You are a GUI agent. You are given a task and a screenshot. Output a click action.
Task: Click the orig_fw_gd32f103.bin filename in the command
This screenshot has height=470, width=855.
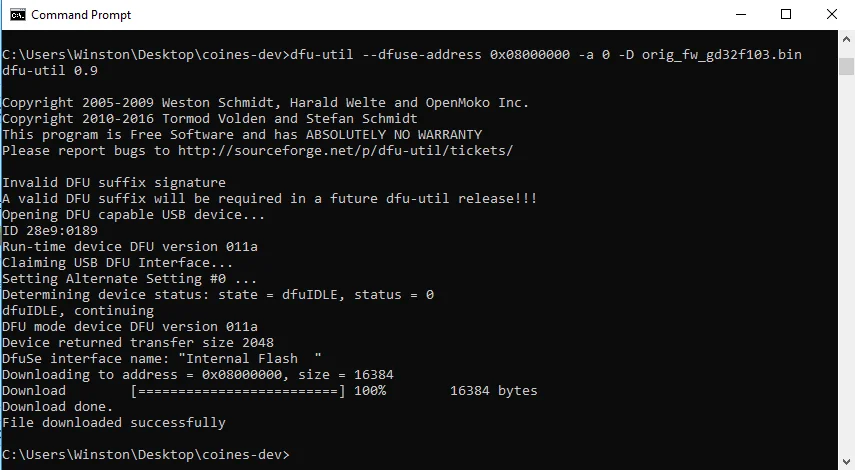(x=722, y=55)
